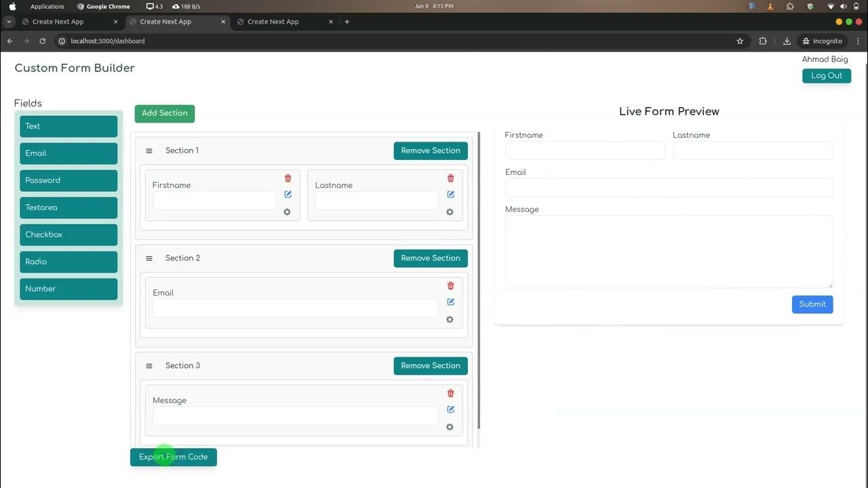Open settings gear for Lastname field

tap(450, 212)
